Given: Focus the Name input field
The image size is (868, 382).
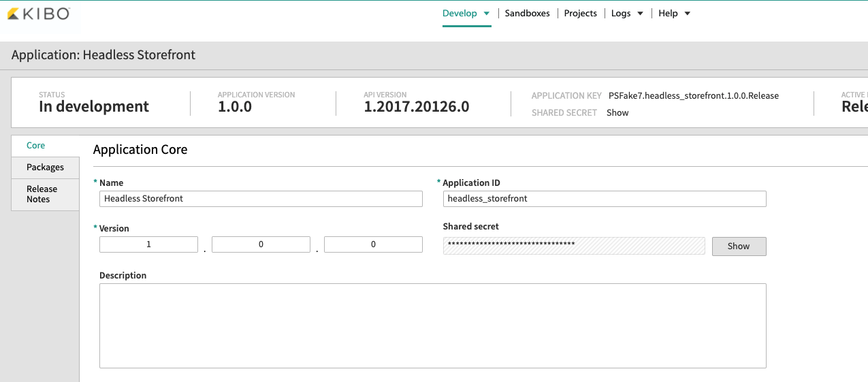Looking at the screenshot, I should tap(261, 199).
